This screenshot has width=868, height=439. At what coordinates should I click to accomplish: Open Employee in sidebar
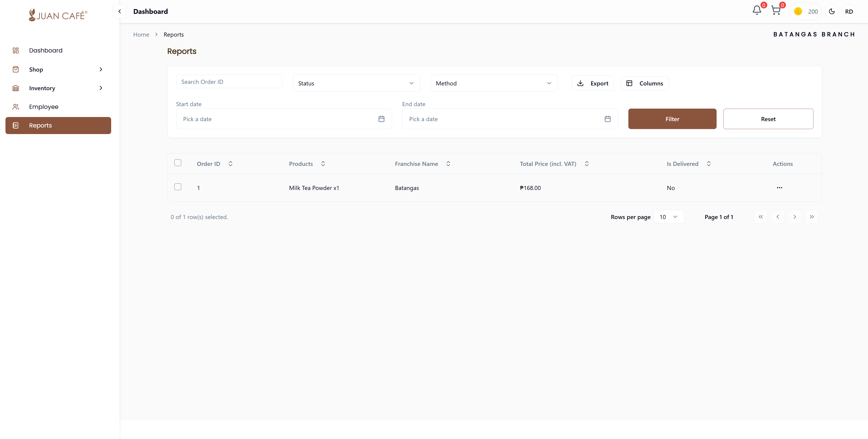coord(44,107)
